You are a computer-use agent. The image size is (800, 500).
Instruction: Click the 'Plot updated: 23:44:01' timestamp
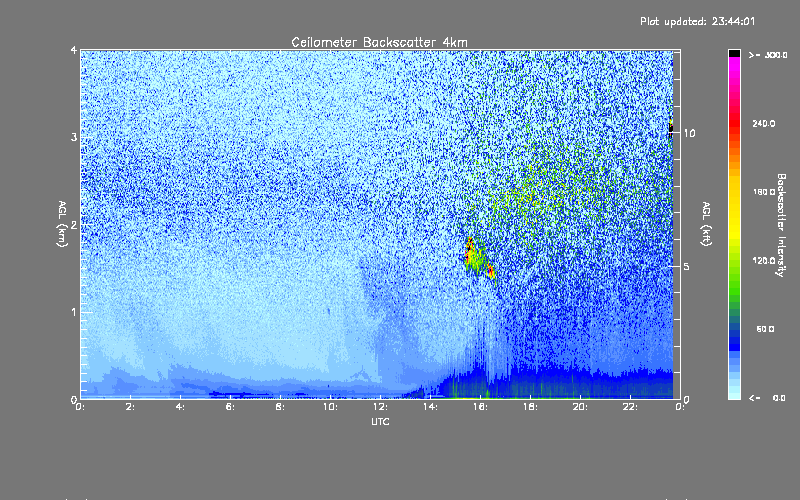point(697,21)
